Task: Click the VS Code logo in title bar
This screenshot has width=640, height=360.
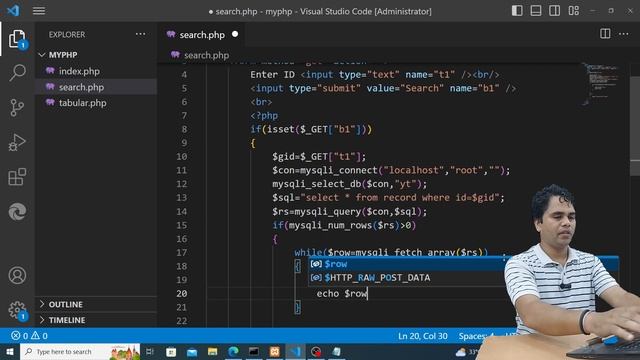Action: [x=13, y=11]
